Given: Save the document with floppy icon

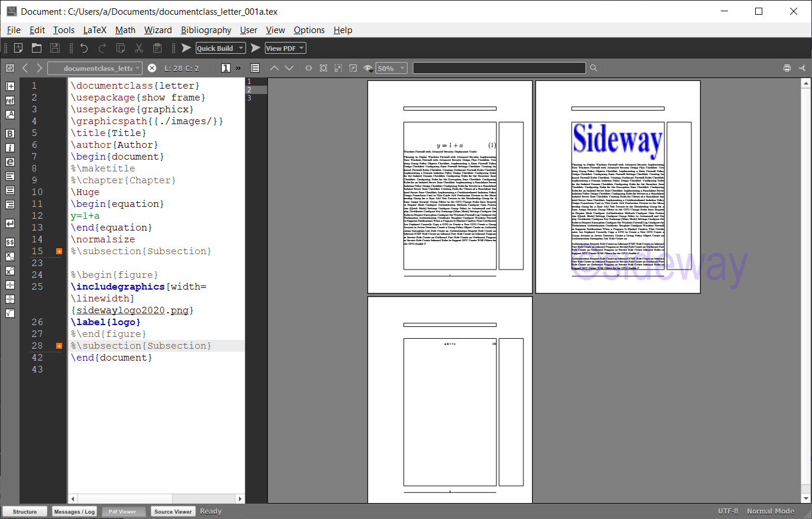Looking at the screenshot, I should click(x=55, y=48).
